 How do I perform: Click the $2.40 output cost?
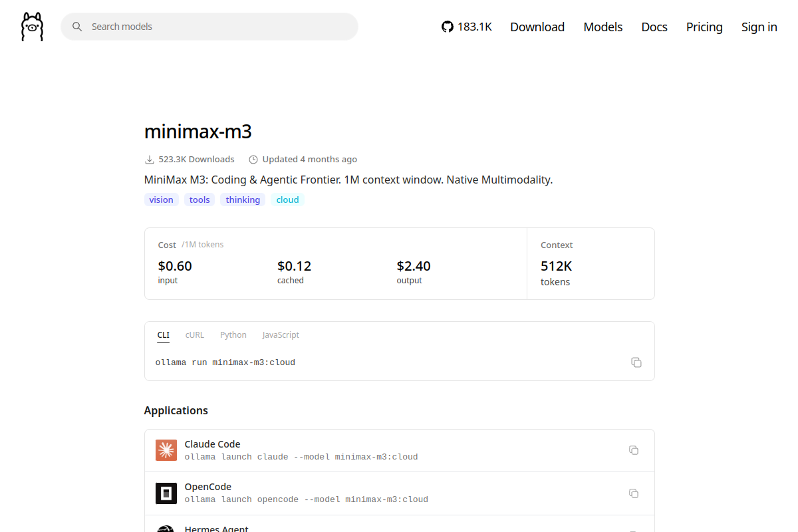click(x=414, y=266)
